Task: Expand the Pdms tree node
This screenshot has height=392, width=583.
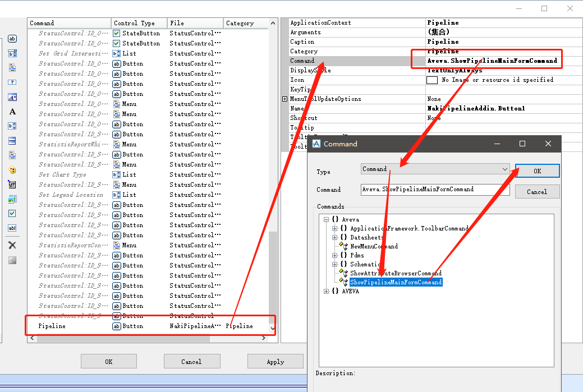Action: pyautogui.click(x=334, y=254)
